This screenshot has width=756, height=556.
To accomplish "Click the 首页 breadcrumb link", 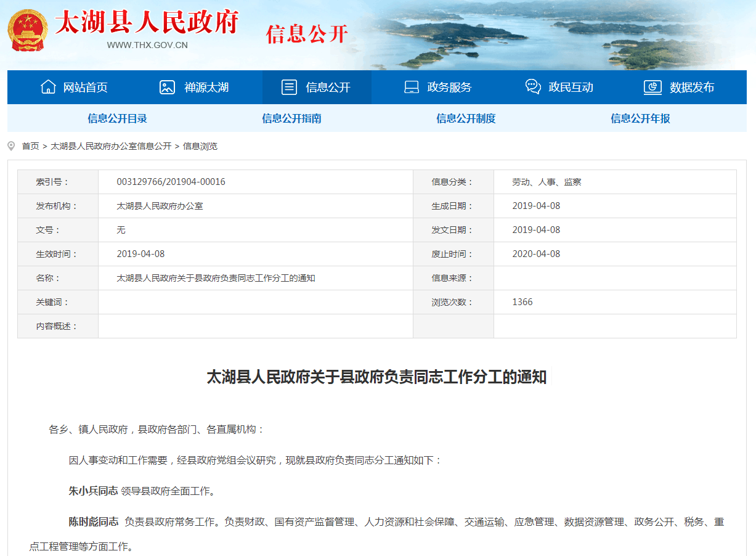I will (31, 146).
